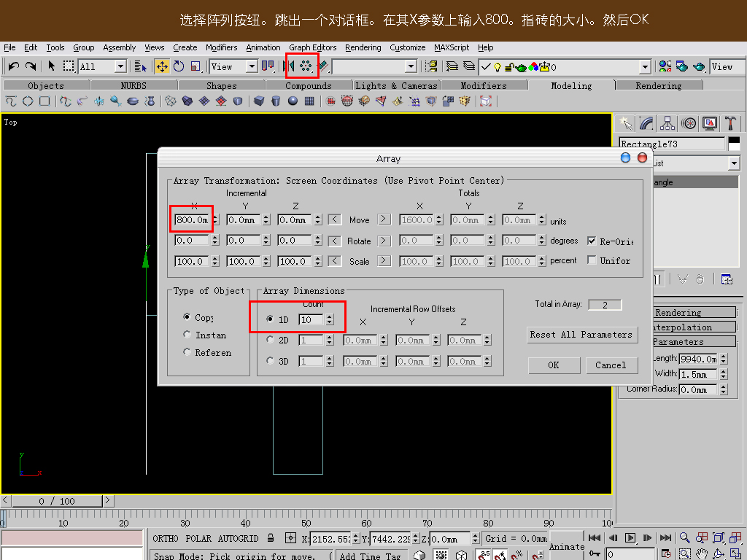Click the Mirror Selected Objects icon
Image resolution: width=747 pixels, height=560 pixels.
coord(289,66)
